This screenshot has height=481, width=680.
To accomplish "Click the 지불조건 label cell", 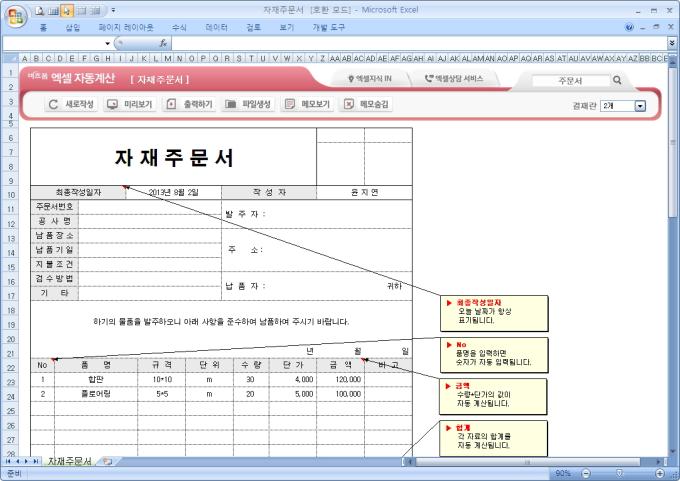I will 55,264.
